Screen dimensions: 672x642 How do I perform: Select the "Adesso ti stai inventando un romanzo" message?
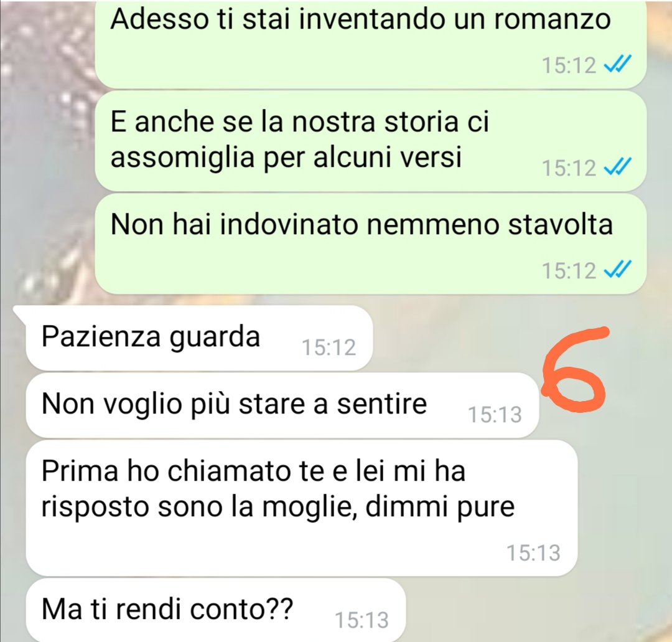coord(370,44)
